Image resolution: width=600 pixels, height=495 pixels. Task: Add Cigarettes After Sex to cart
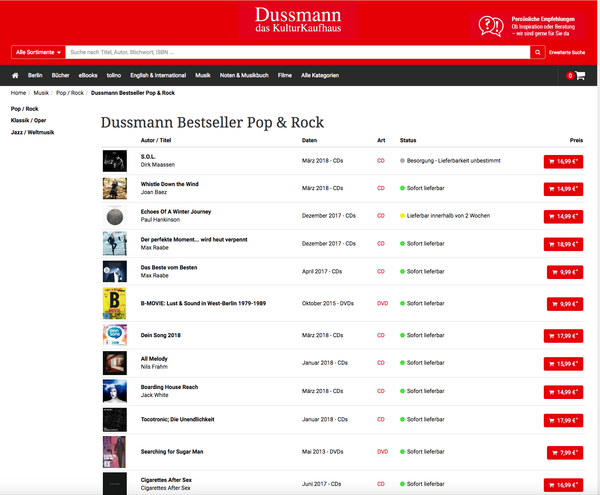[x=563, y=485]
